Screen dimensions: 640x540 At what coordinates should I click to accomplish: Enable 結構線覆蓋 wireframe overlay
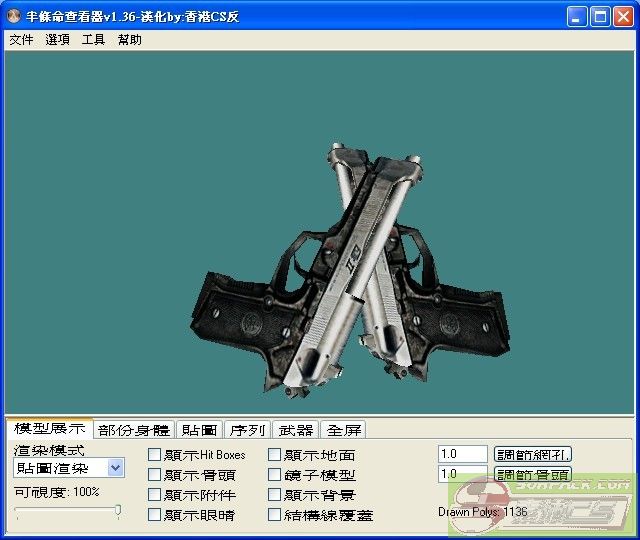pos(275,515)
